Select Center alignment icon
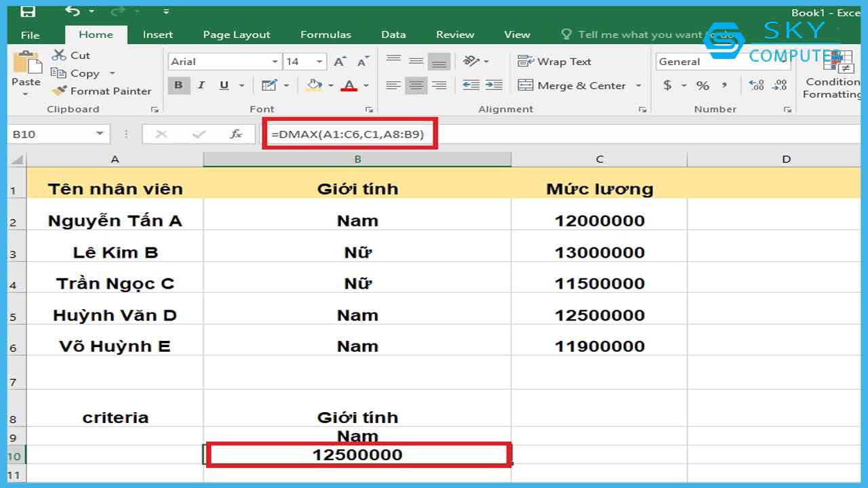Screen dimensions: 868x488 click(x=416, y=85)
